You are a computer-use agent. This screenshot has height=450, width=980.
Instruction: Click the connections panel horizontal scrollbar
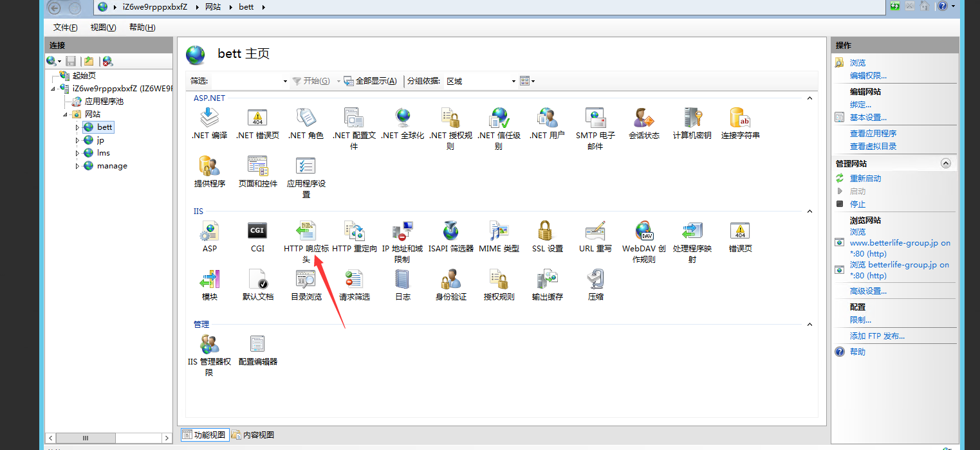coord(86,438)
